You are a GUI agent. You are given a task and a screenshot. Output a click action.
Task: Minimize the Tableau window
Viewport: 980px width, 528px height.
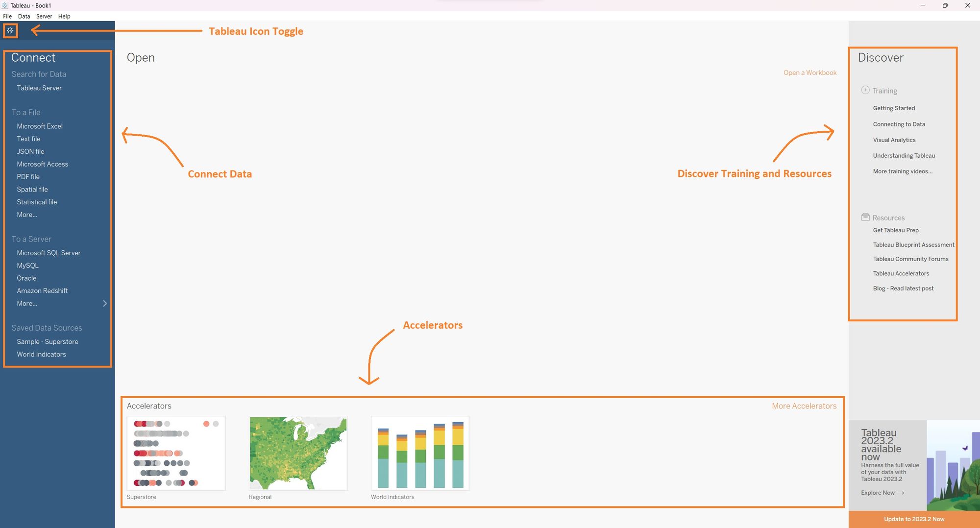coord(923,5)
